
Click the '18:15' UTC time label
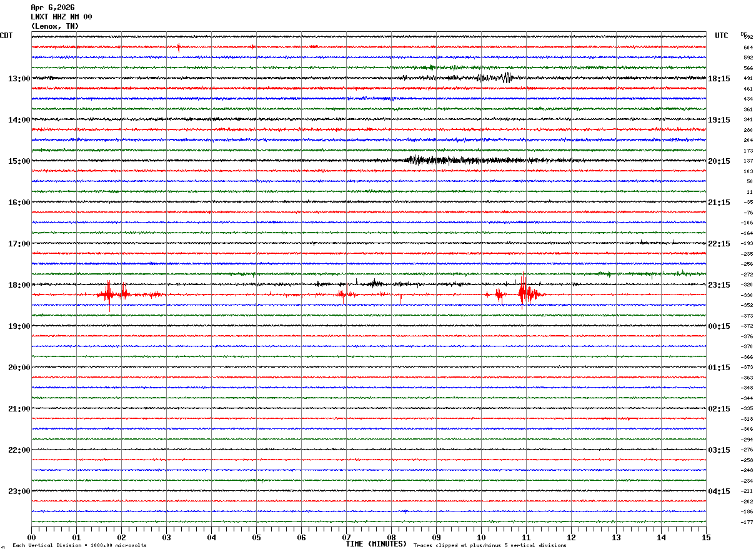tap(719, 79)
